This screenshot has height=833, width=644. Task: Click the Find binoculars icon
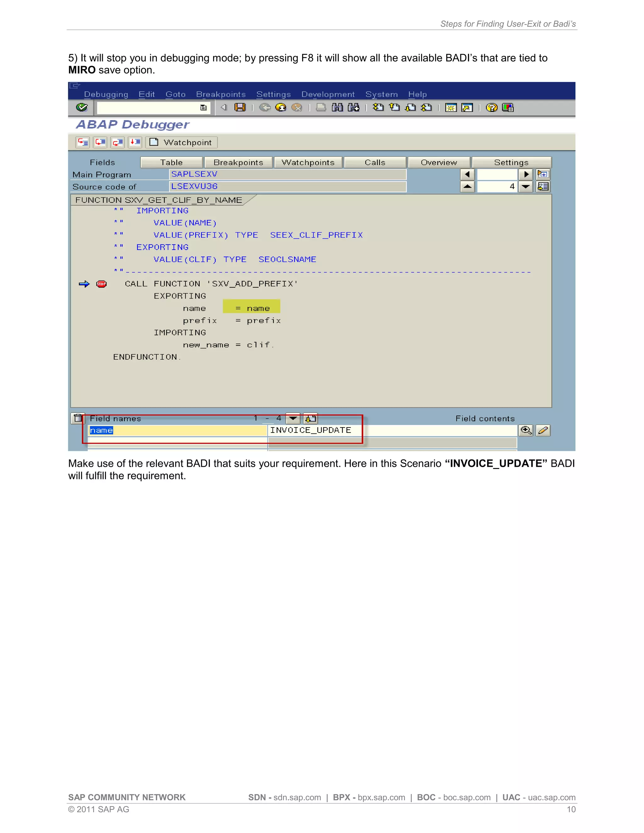337,108
